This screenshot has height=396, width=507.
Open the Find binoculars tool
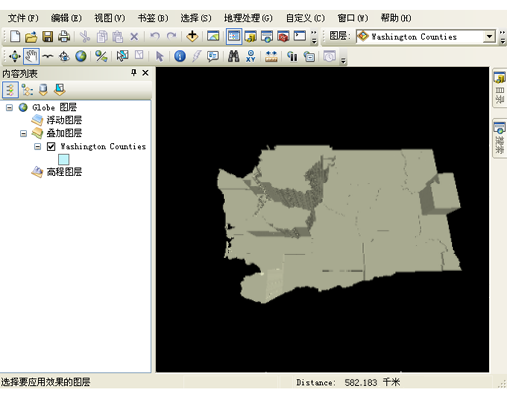pyautogui.click(x=233, y=56)
